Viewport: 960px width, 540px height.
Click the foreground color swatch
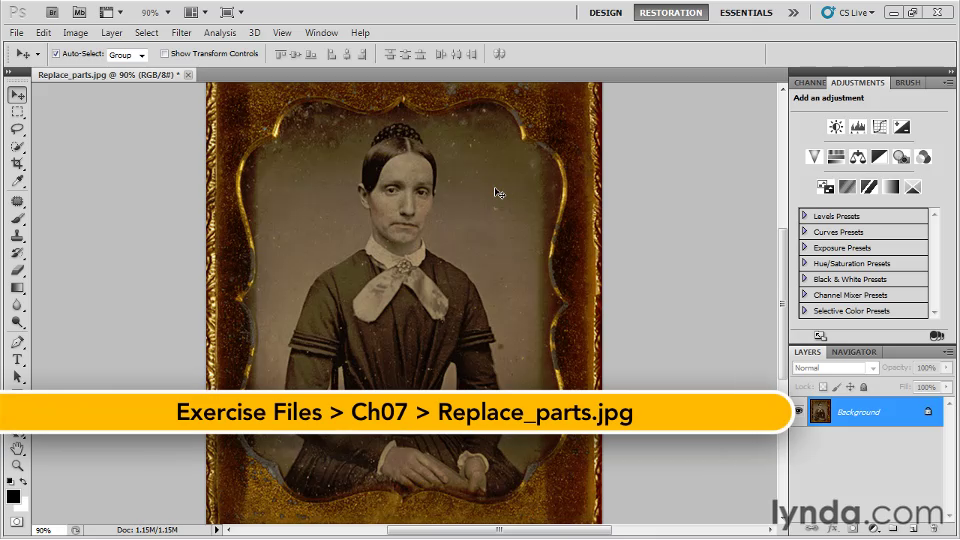(x=13, y=497)
